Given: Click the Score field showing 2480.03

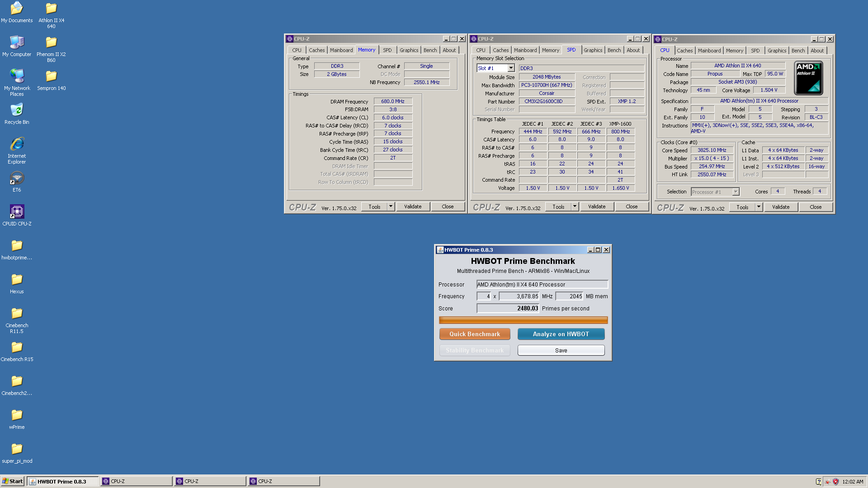Looking at the screenshot, I should (x=508, y=308).
